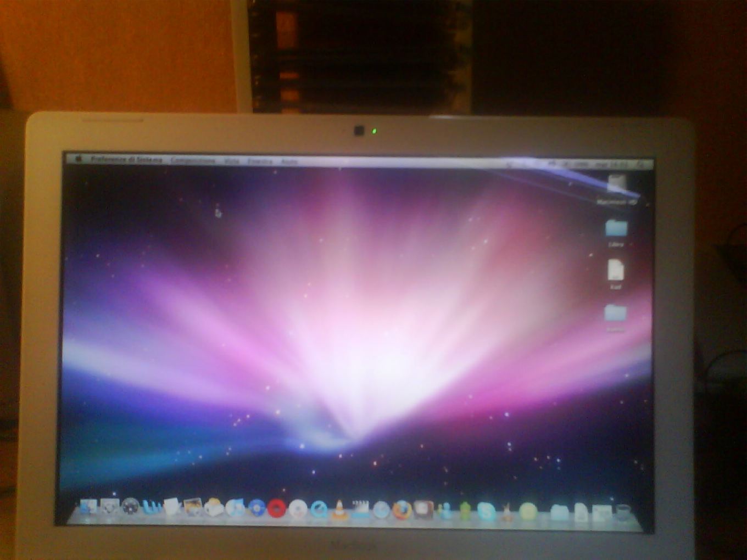Launch QuickTime Player from the Dock

click(x=319, y=509)
